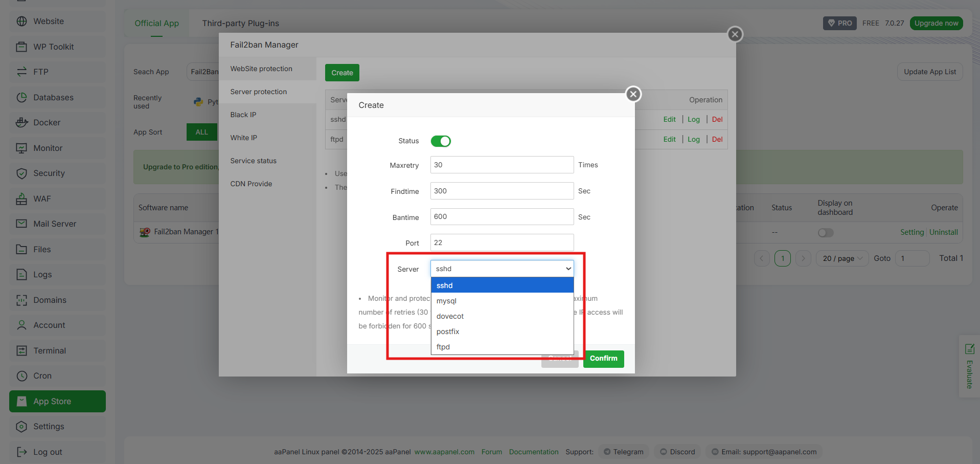Open White IP menu item
Viewport: 980px width, 464px height.
[267, 138]
